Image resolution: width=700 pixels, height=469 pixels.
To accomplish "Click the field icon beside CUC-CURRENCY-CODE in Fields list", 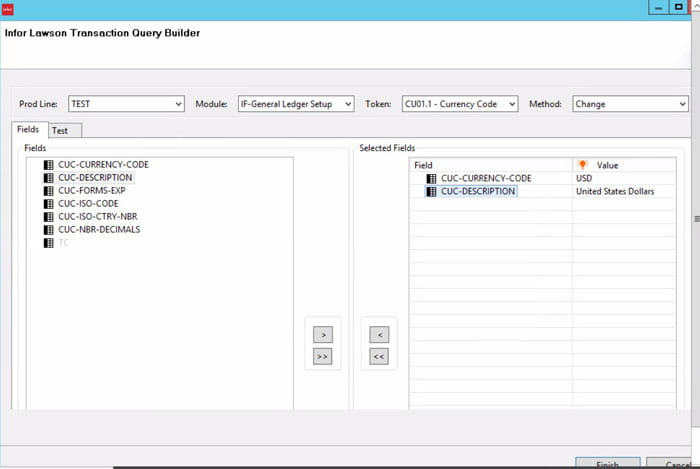I will (x=48, y=165).
